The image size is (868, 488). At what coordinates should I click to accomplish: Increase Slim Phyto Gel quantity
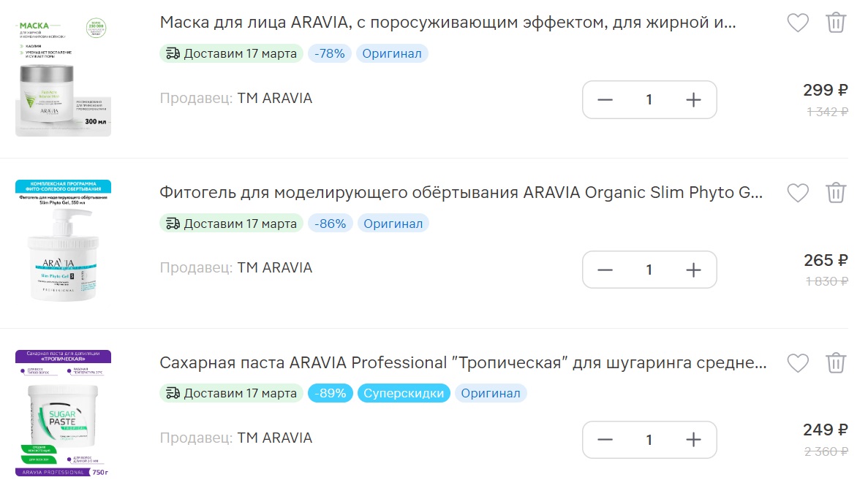point(693,270)
